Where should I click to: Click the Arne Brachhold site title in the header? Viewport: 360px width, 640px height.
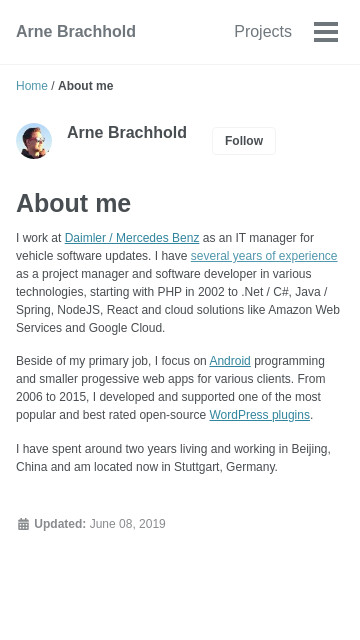coord(76,31)
